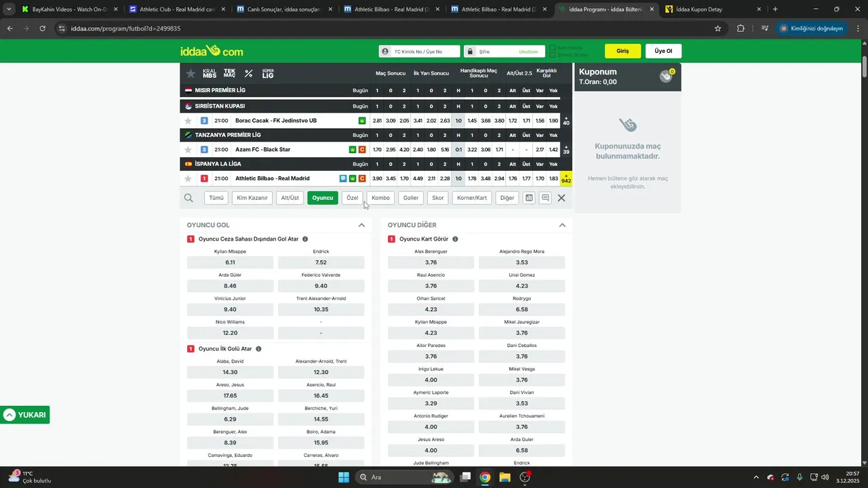868x488 pixels.
Task: Open File Explorer from the taskbar
Action: click(505, 477)
